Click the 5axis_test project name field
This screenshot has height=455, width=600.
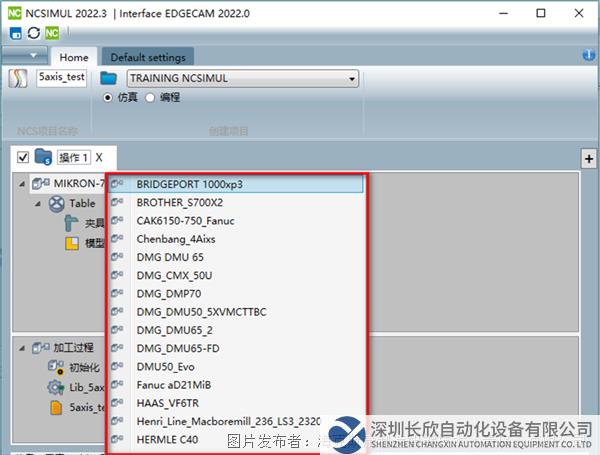[61, 77]
